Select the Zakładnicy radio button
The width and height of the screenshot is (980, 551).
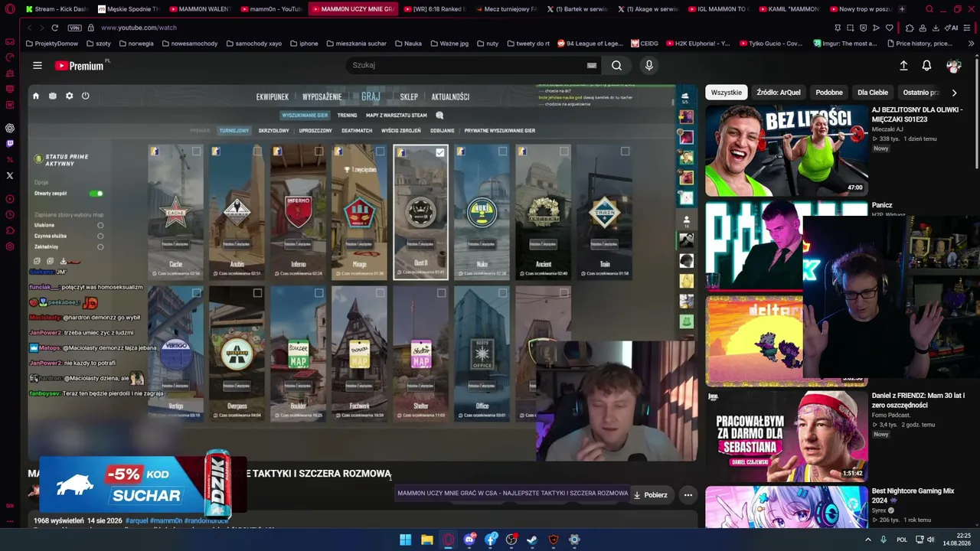[100, 247]
